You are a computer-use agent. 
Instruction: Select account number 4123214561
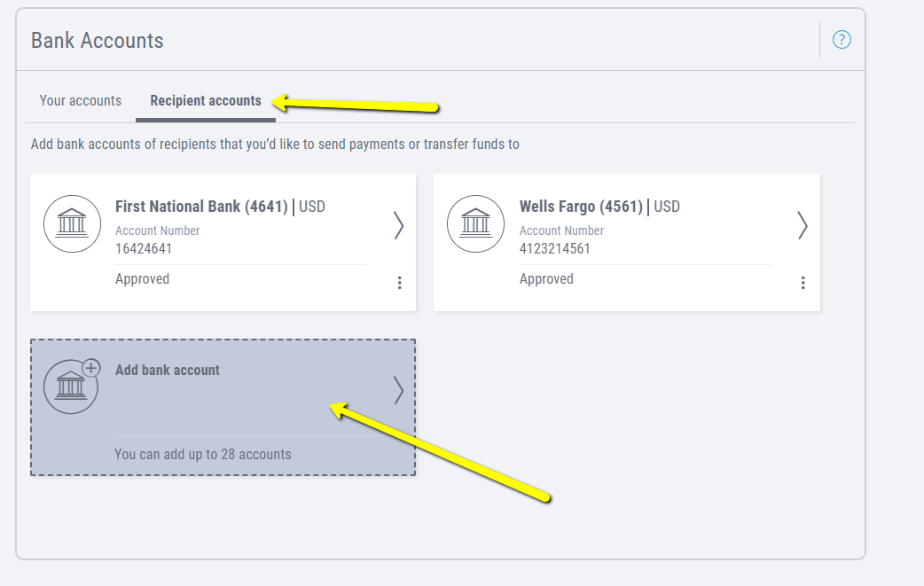(554, 248)
